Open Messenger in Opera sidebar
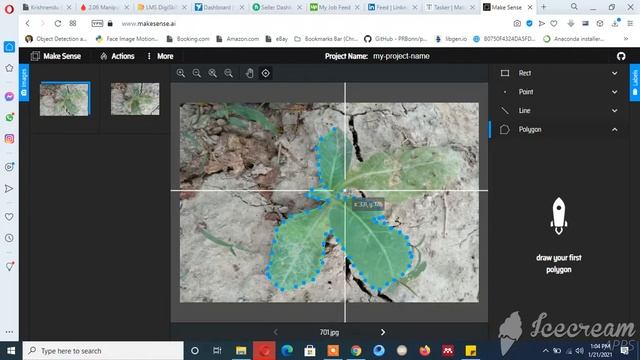The width and height of the screenshot is (640, 360). point(9,96)
